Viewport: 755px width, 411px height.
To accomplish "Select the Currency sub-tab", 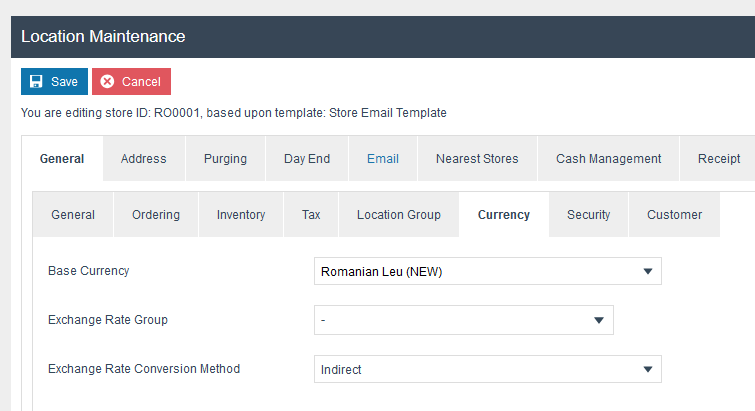I will point(503,215).
